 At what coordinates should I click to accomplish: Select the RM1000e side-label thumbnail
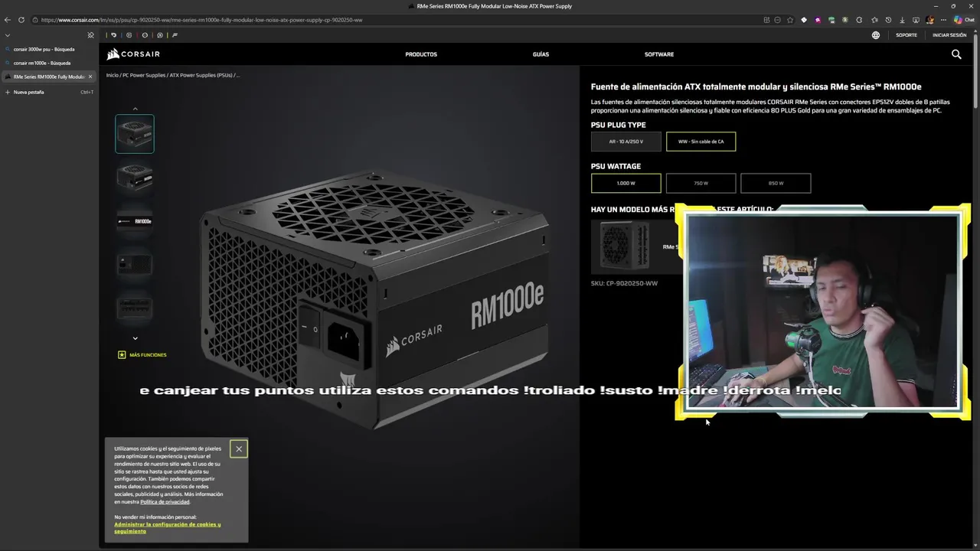(x=135, y=221)
